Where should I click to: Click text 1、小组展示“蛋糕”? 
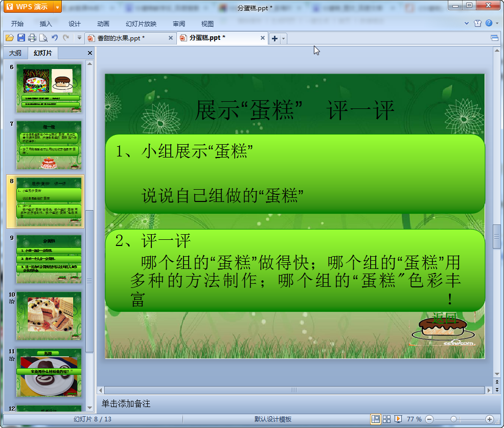(x=184, y=151)
